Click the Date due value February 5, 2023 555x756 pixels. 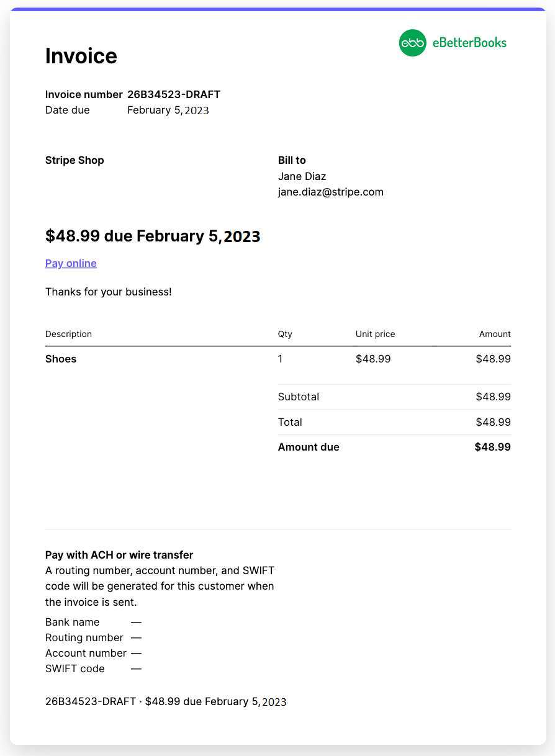[x=168, y=110]
